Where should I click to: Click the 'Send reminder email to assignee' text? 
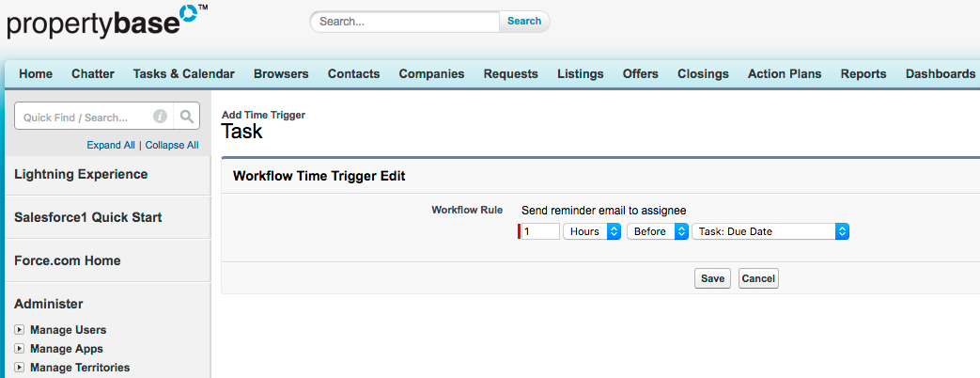click(x=604, y=211)
